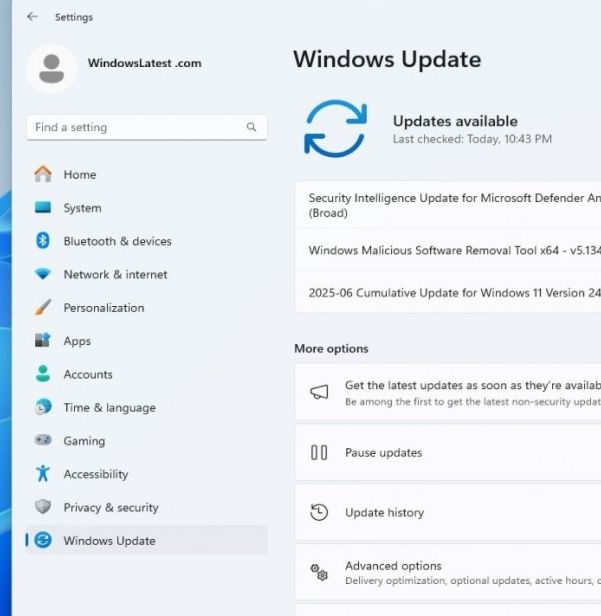Click the update history clock icon
Screen dimensions: 601x616
tap(319, 512)
